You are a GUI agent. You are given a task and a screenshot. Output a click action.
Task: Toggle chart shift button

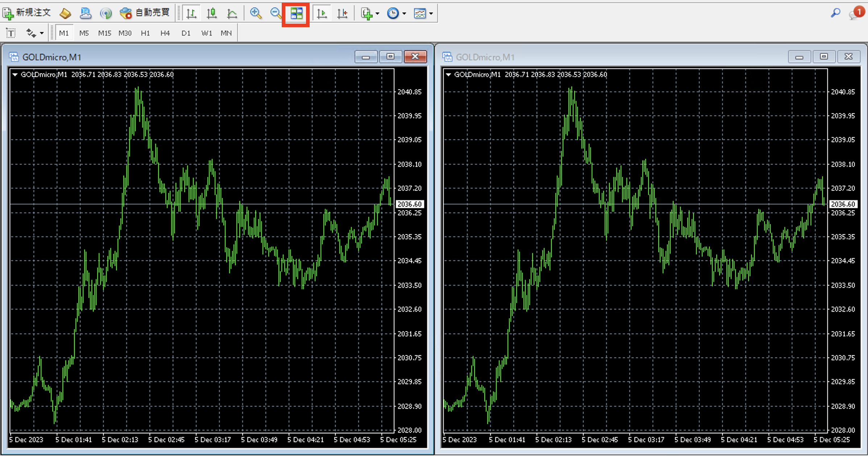(342, 14)
